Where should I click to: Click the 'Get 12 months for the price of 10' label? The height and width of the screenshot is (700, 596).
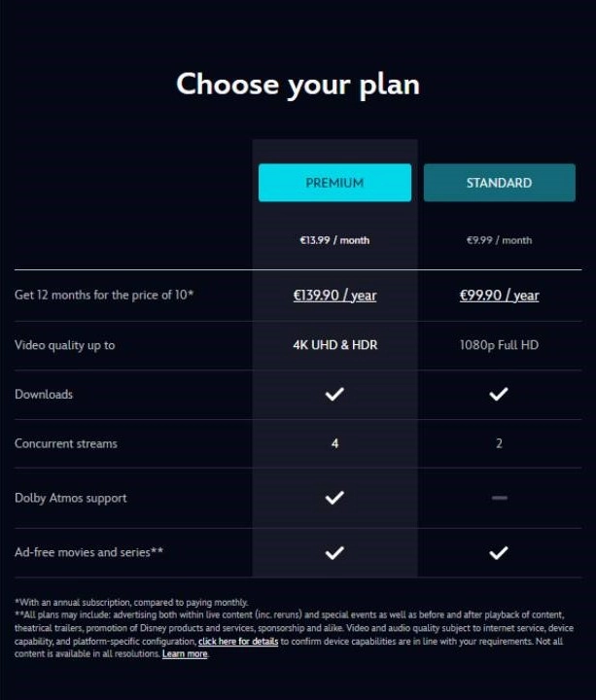104,295
